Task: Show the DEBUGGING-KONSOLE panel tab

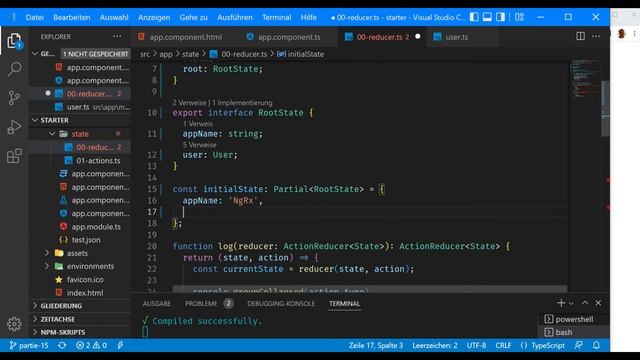Action: [x=281, y=304]
